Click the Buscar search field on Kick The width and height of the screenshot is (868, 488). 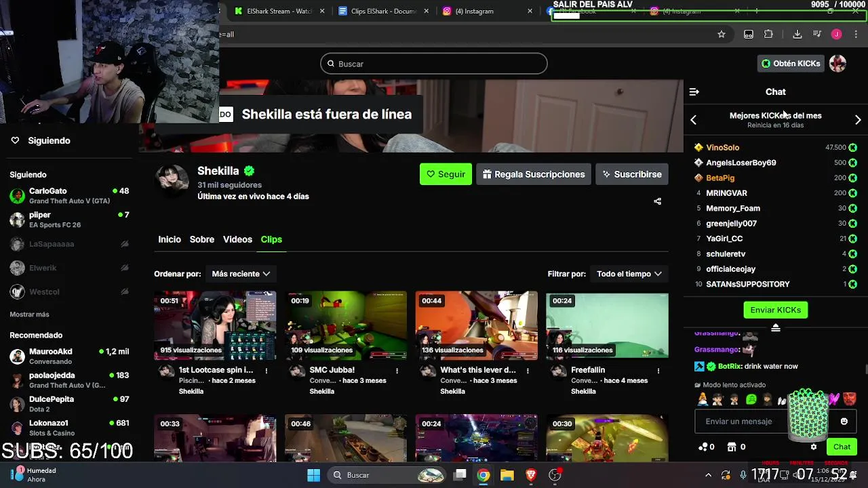click(x=434, y=64)
